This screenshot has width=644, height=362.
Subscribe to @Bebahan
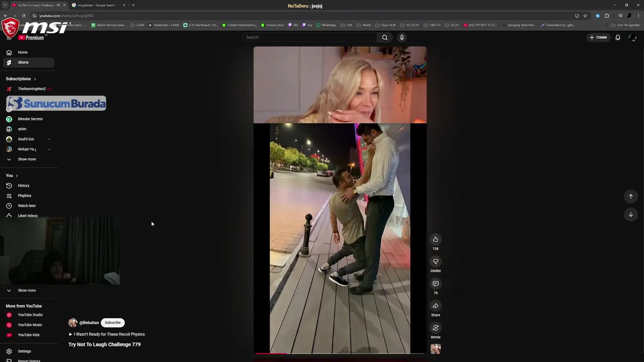tap(113, 323)
